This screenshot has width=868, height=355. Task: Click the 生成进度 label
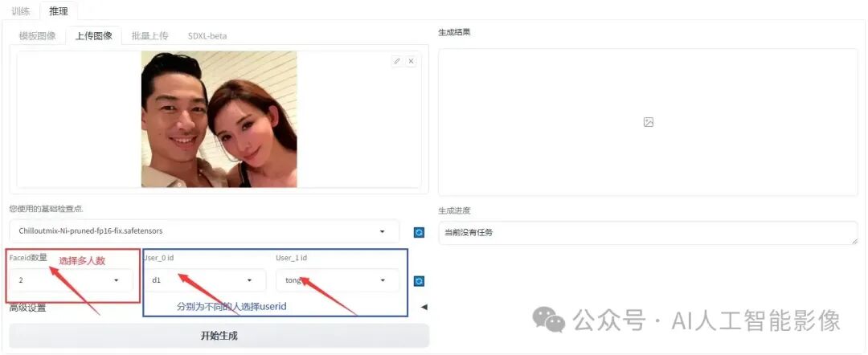point(454,210)
